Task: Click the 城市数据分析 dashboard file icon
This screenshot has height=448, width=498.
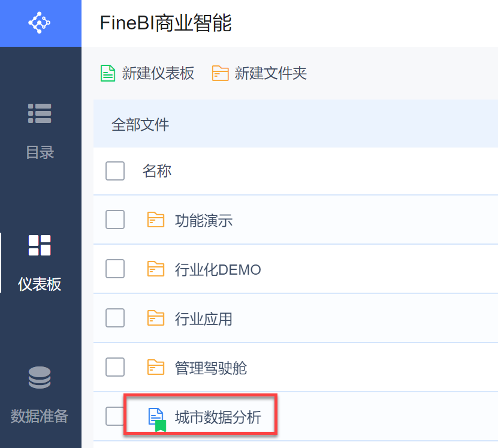Action: click(156, 417)
